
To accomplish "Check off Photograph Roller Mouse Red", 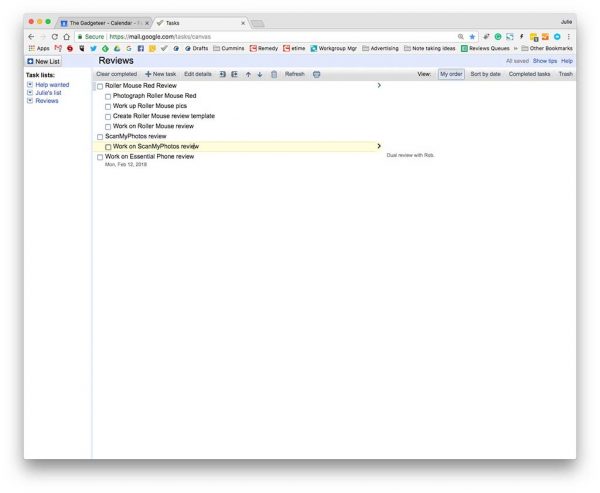I will [x=108, y=96].
